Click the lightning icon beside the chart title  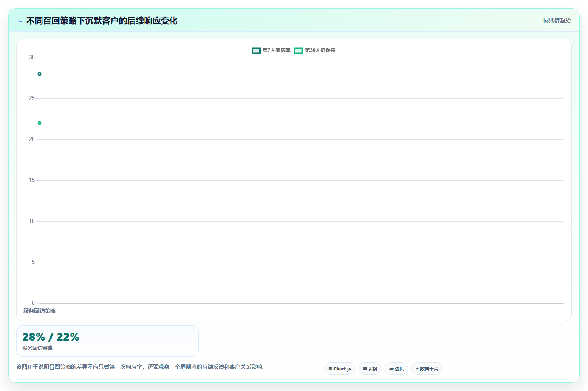20,21
